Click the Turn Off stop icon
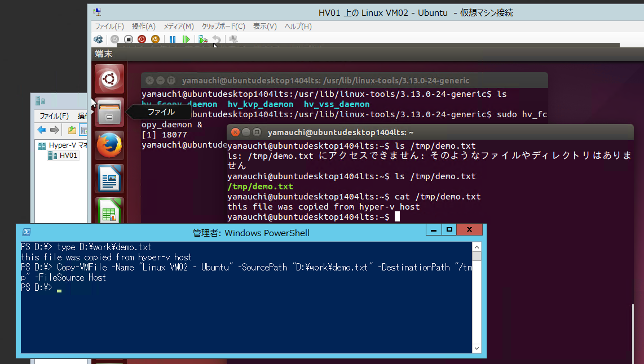 pyautogui.click(x=129, y=39)
